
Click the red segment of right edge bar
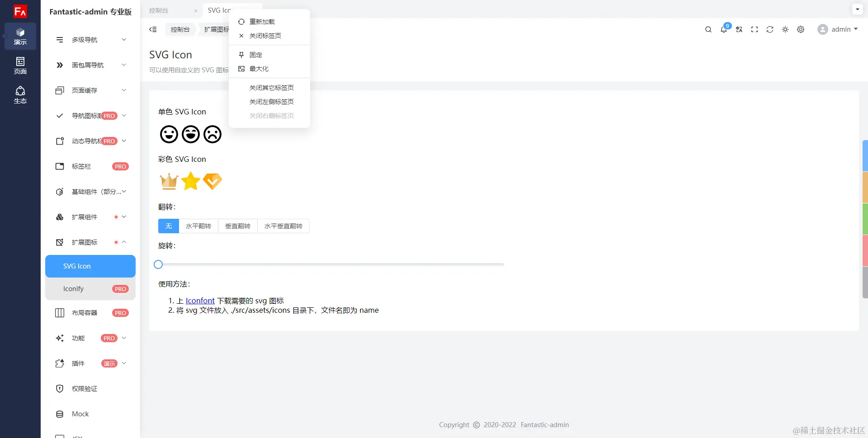[x=865, y=251]
